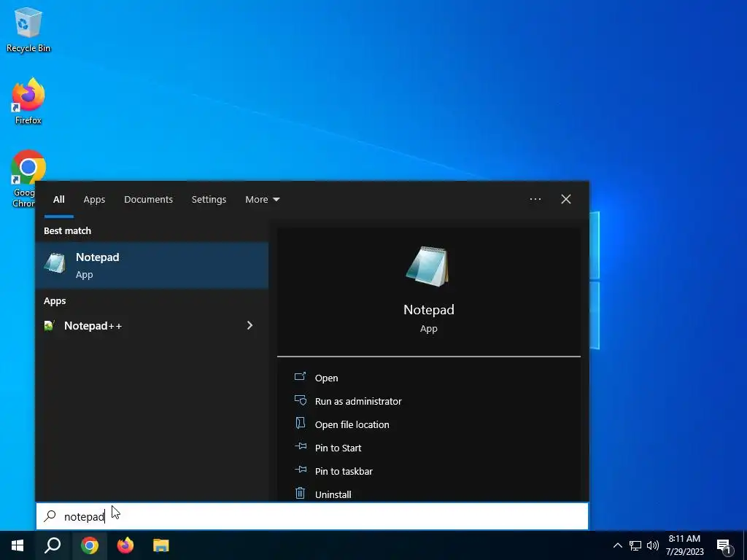747x560 pixels.
Task: Open the notification center icon
Action: (x=724, y=547)
